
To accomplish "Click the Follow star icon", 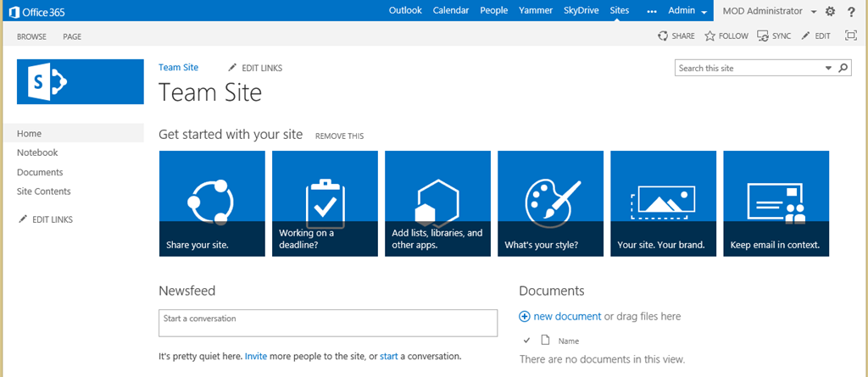I will point(709,36).
